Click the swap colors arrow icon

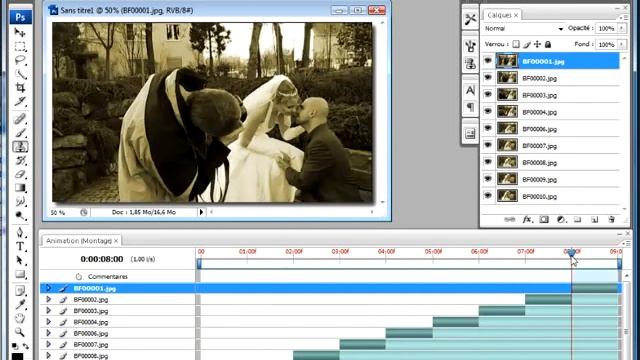(x=26, y=347)
